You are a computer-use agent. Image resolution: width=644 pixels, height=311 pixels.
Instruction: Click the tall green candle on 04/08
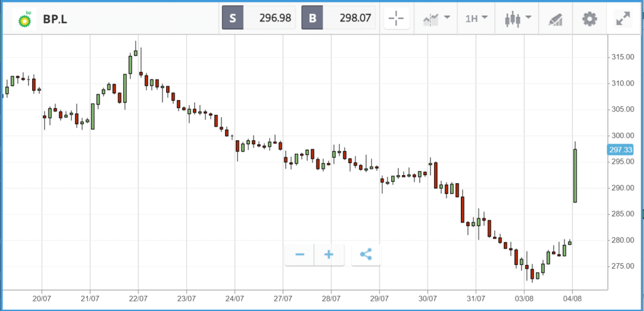click(x=575, y=176)
